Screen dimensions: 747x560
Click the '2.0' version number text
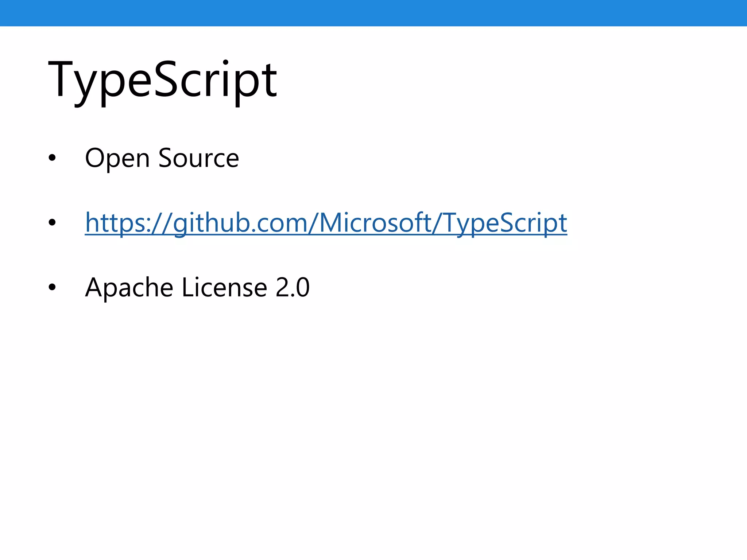pyautogui.click(x=293, y=287)
